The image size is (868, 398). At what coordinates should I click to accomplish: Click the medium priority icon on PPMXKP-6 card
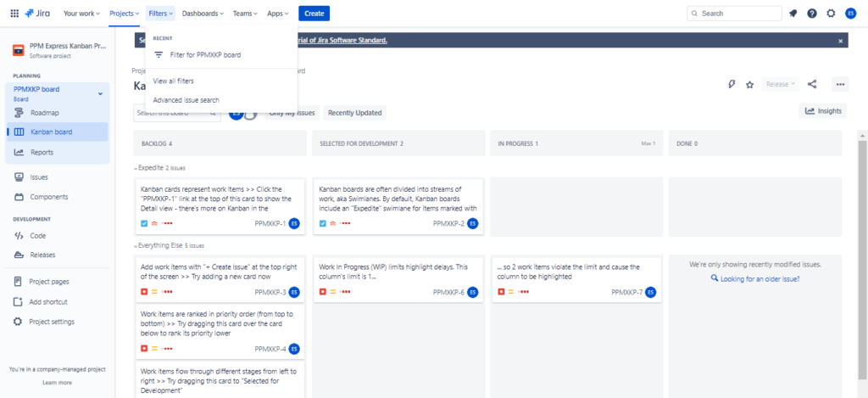point(332,292)
